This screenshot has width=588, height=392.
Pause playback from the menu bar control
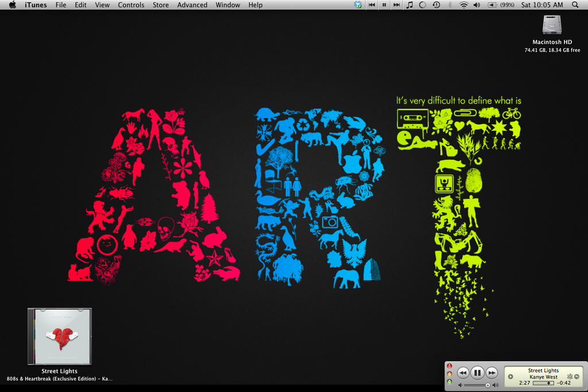pyautogui.click(x=384, y=5)
